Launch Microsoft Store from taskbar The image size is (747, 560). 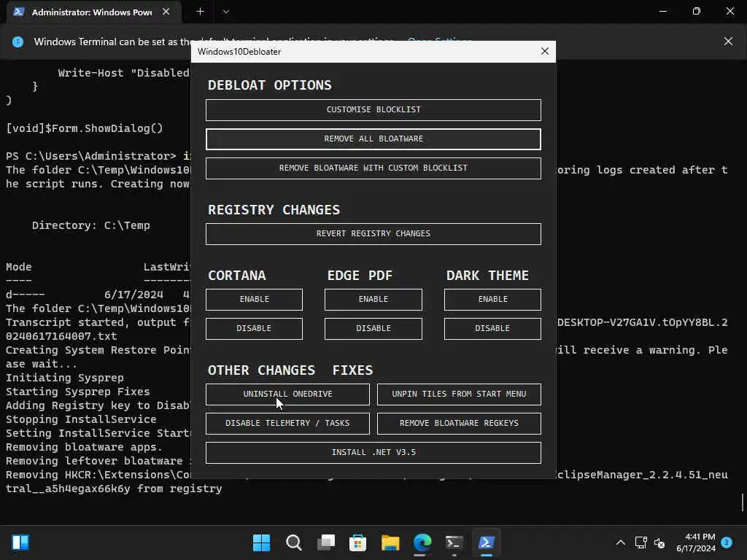click(x=357, y=542)
